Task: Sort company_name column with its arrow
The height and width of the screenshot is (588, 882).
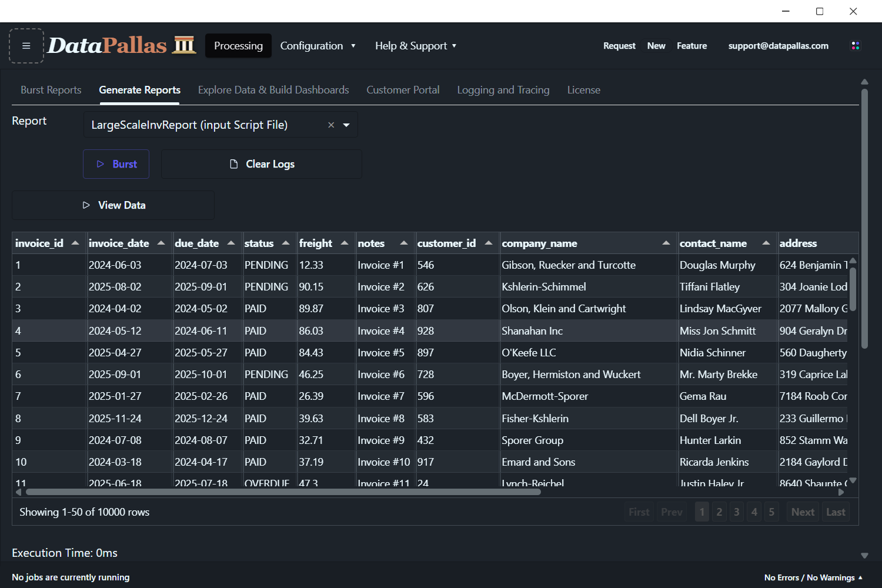Action: pos(666,243)
